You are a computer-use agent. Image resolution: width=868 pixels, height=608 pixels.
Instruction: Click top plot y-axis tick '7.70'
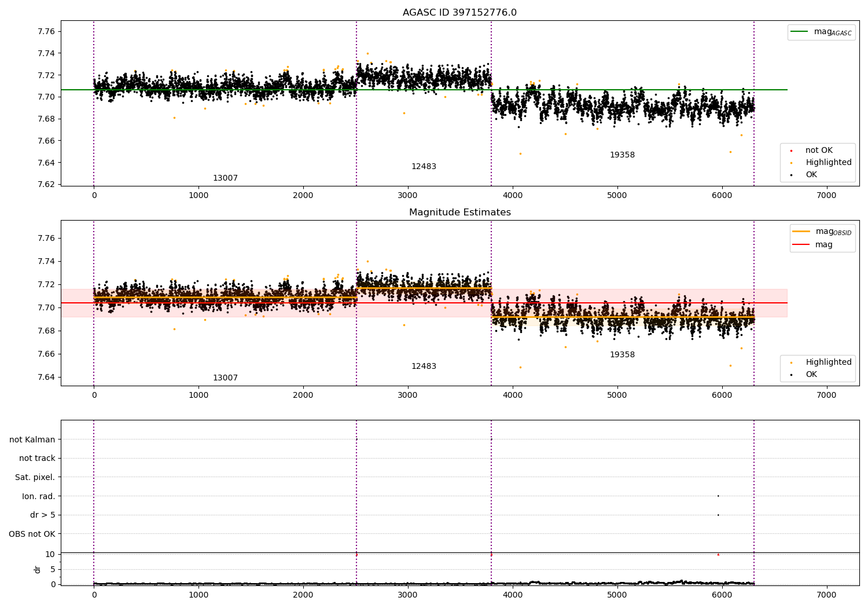tap(46, 97)
